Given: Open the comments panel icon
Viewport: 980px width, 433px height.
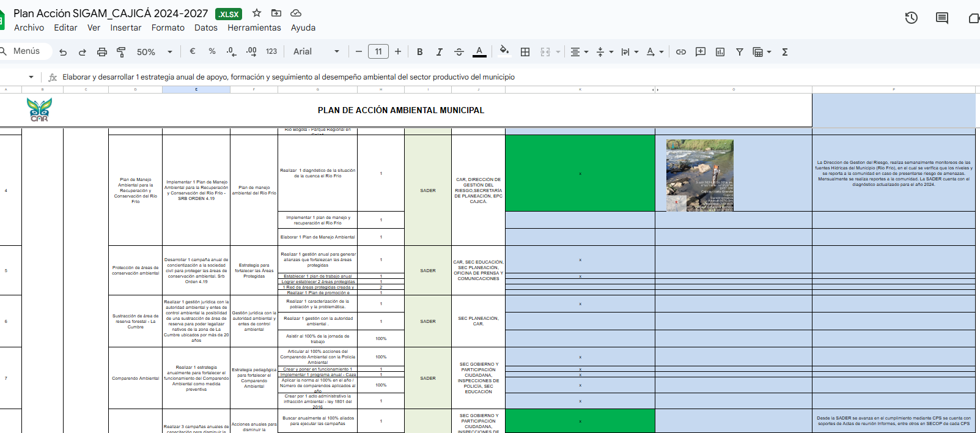Looking at the screenshot, I should [941, 18].
